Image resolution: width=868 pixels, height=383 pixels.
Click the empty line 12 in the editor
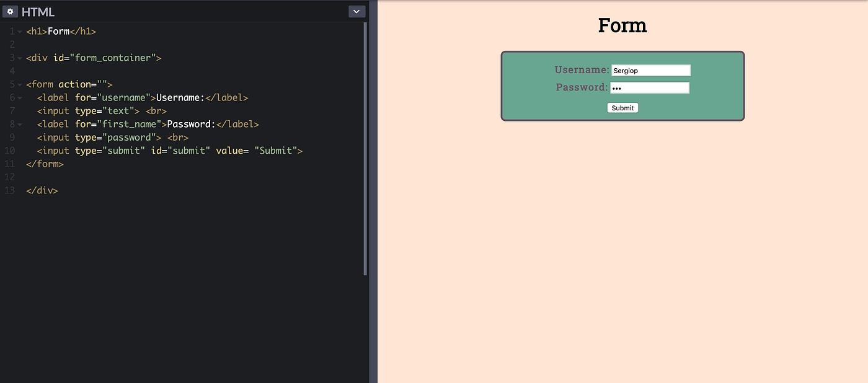point(62,177)
